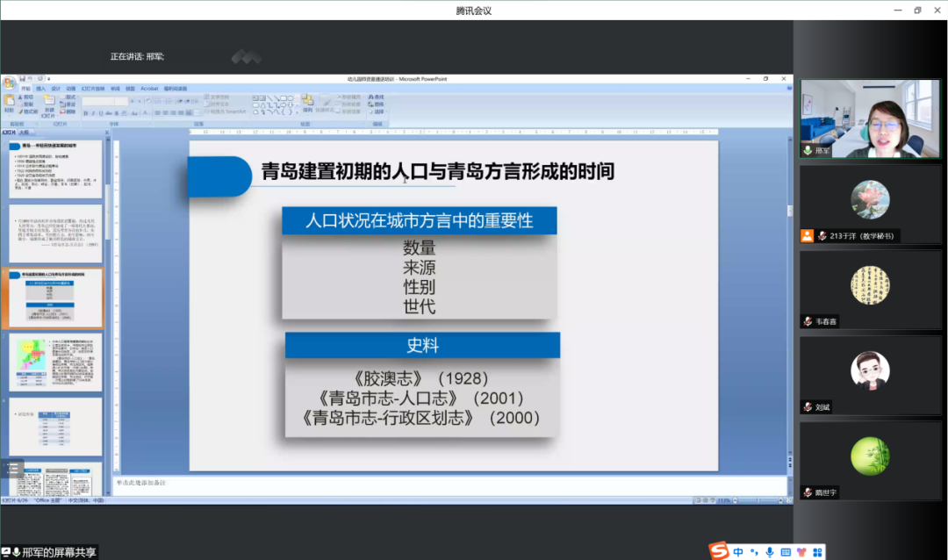Click the Replace (替换) button
The width and height of the screenshot is (948, 560).
(378, 104)
